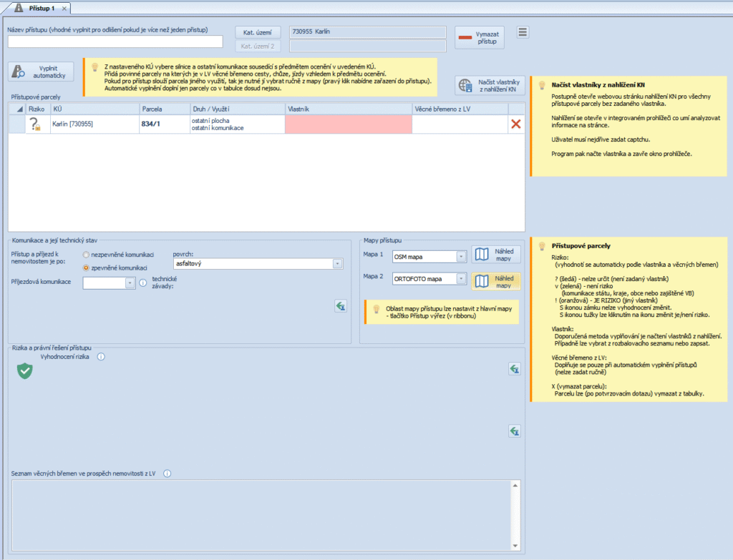The image size is (733, 560).
Task: Open the povrch asfaltový dropdown
Action: pos(337,264)
